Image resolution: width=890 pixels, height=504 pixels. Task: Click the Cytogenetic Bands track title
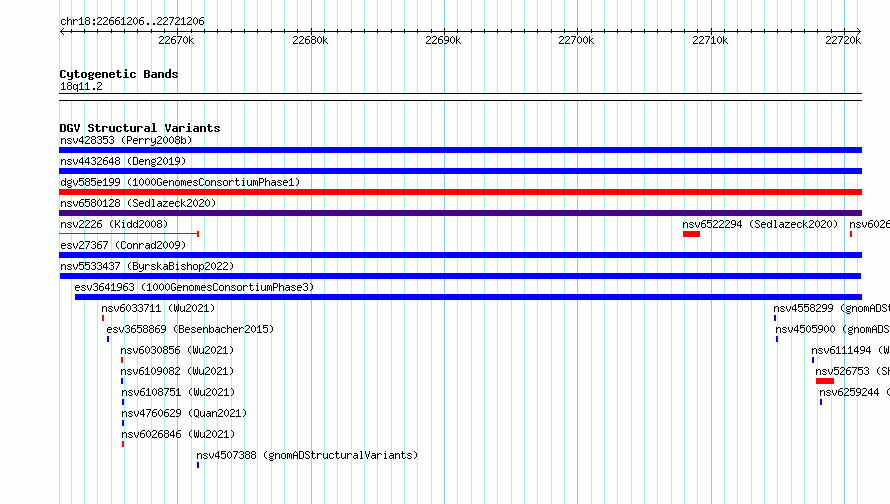119,74
